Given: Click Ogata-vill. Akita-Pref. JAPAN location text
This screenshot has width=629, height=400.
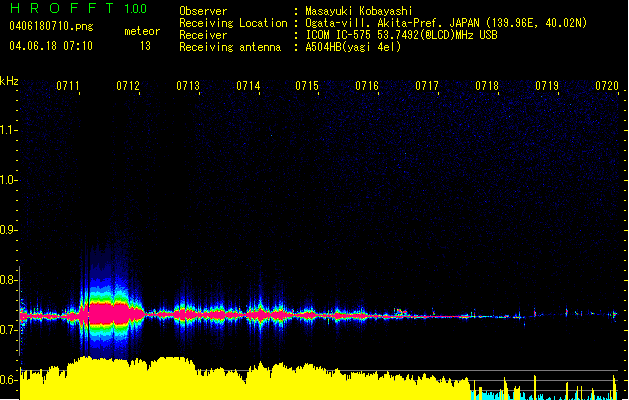Looking at the screenshot, I should tap(446, 23).
